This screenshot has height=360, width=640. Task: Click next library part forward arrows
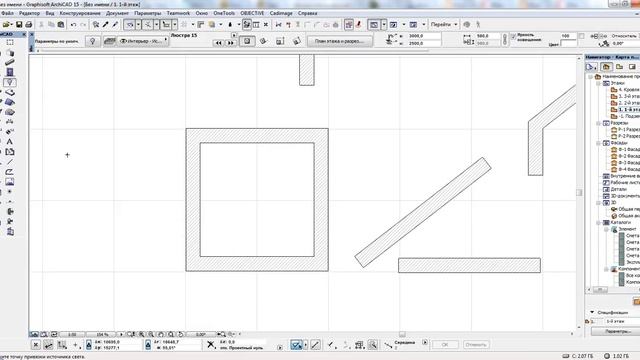pos(231,42)
